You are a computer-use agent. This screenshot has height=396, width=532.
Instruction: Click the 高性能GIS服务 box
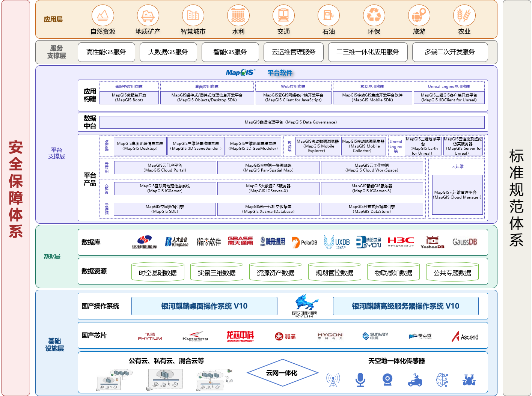point(106,52)
